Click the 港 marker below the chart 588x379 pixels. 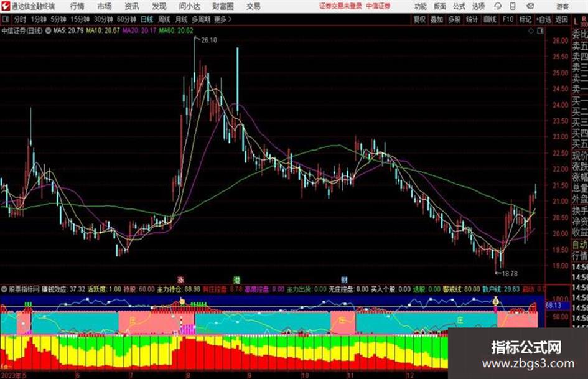(x=236, y=280)
